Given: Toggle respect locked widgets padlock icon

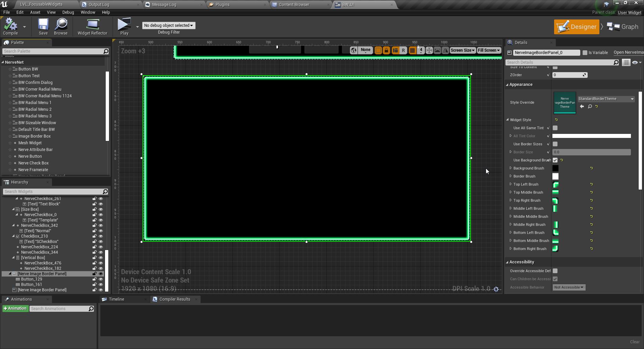Looking at the screenshot, I should (x=386, y=50).
